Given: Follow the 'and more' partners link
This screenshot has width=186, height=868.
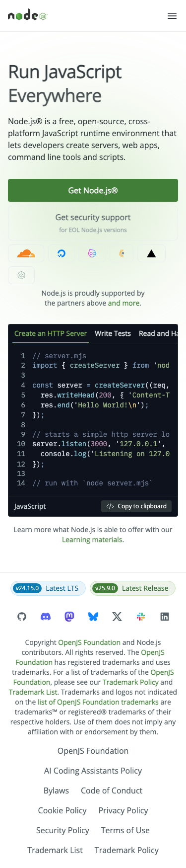Looking at the screenshot, I should 124,303.
